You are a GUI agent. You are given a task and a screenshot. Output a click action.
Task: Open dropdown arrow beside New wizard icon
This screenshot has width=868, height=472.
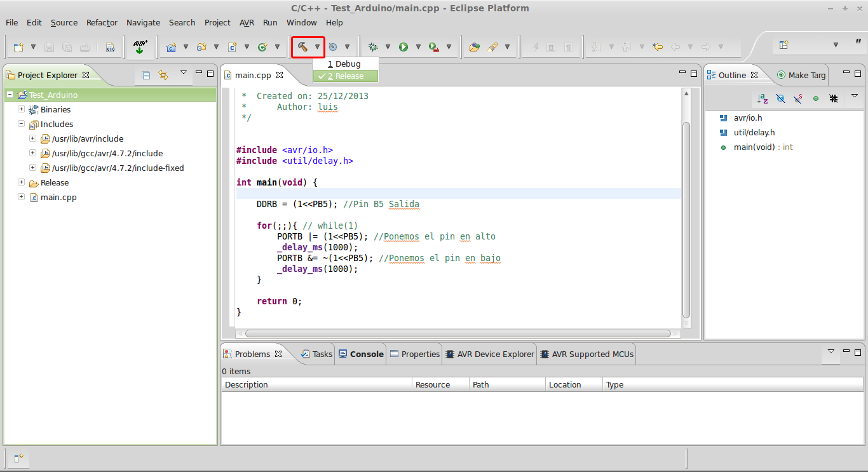point(33,47)
